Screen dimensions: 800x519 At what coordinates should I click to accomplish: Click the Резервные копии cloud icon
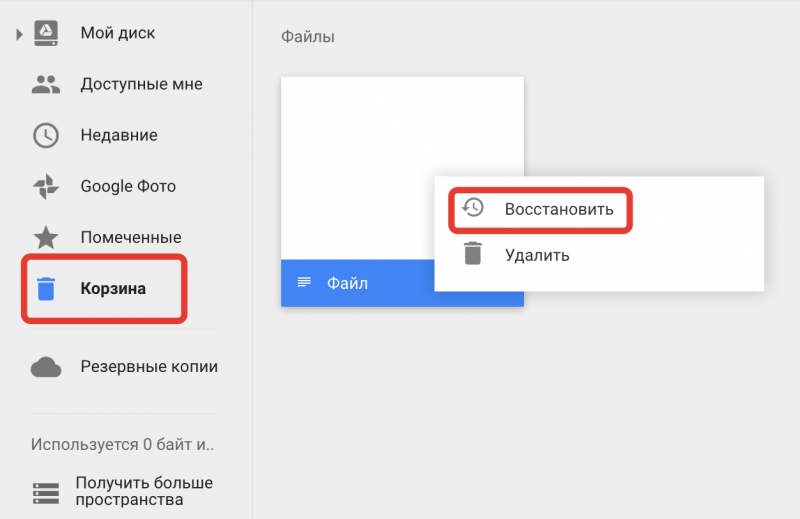pyautogui.click(x=46, y=367)
